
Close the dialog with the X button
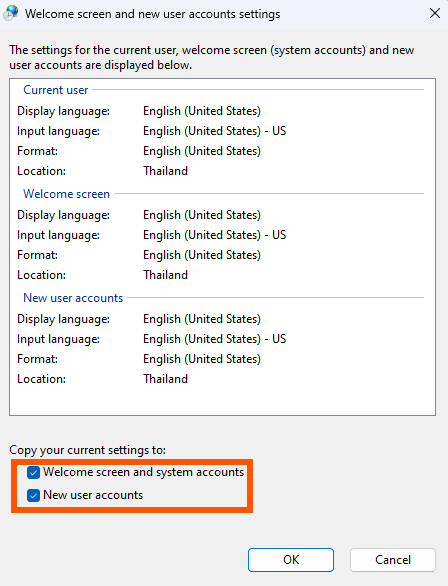(435, 13)
